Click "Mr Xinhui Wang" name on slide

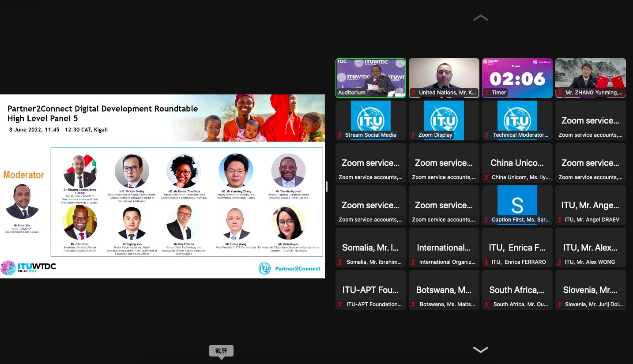pos(236,244)
